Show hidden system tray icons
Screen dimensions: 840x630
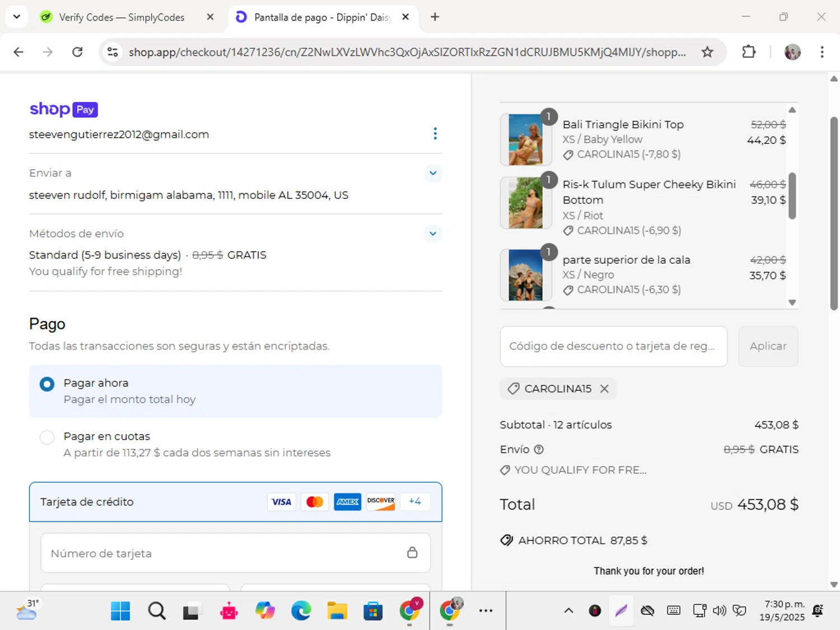(x=568, y=611)
